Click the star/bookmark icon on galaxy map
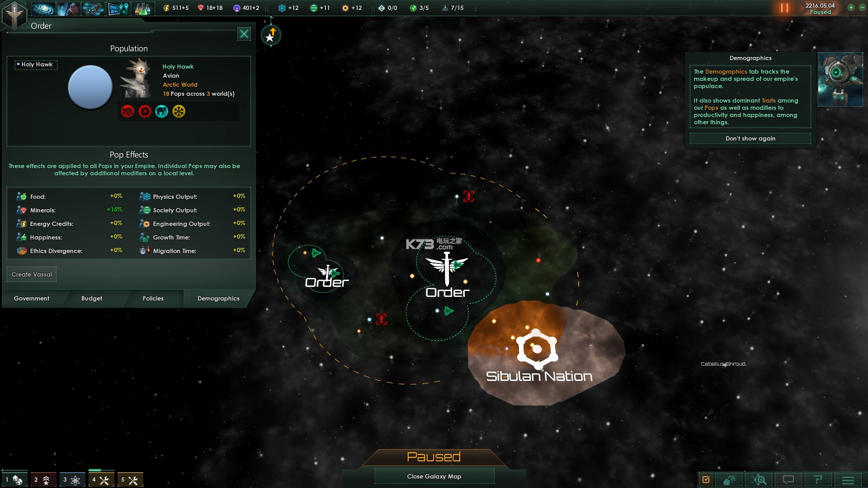 pyautogui.click(x=269, y=36)
